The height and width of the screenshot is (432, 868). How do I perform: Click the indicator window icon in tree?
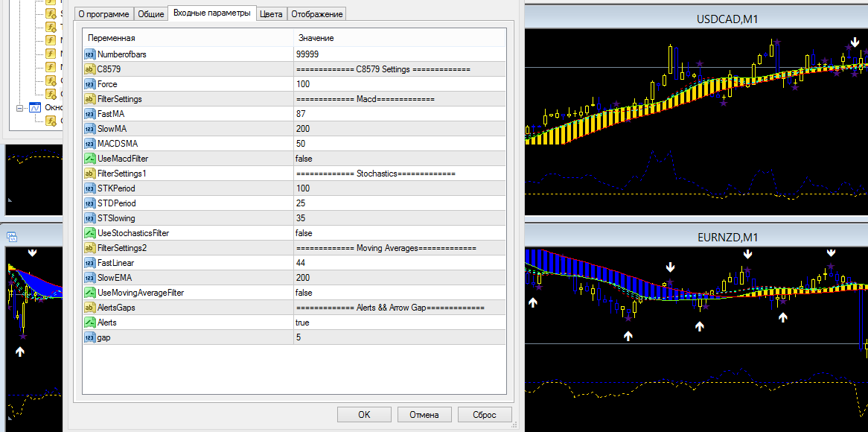(x=35, y=107)
